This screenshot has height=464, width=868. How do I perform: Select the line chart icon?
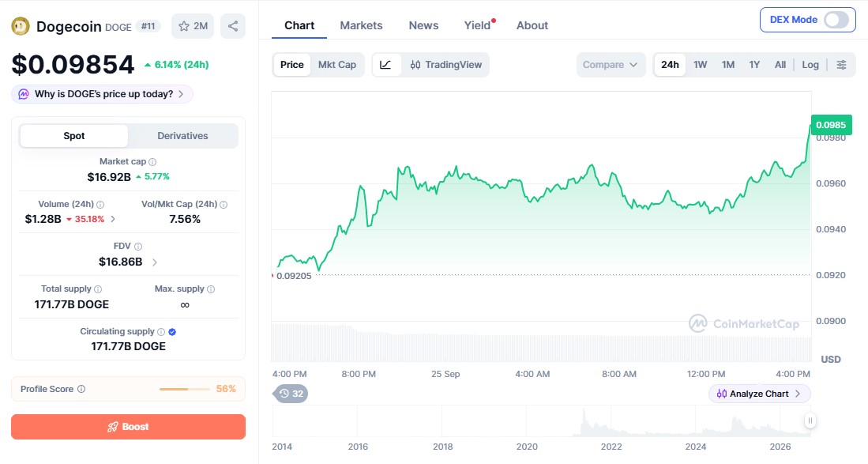pyautogui.click(x=386, y=65)
